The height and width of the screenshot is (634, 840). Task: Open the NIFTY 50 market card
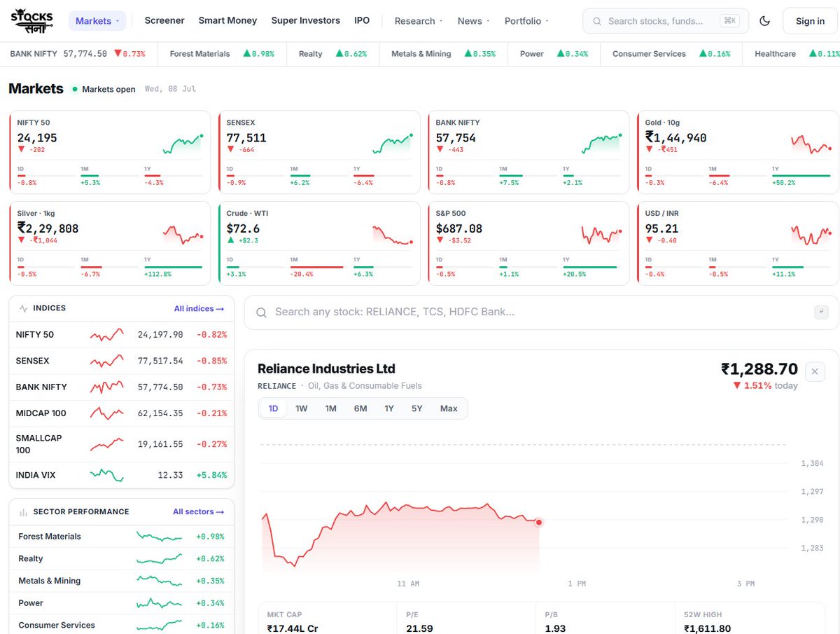coord(110,152)
